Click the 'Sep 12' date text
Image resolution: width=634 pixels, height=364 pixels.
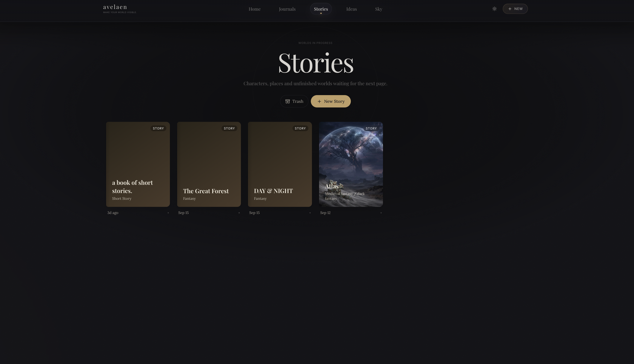[325, 213]
